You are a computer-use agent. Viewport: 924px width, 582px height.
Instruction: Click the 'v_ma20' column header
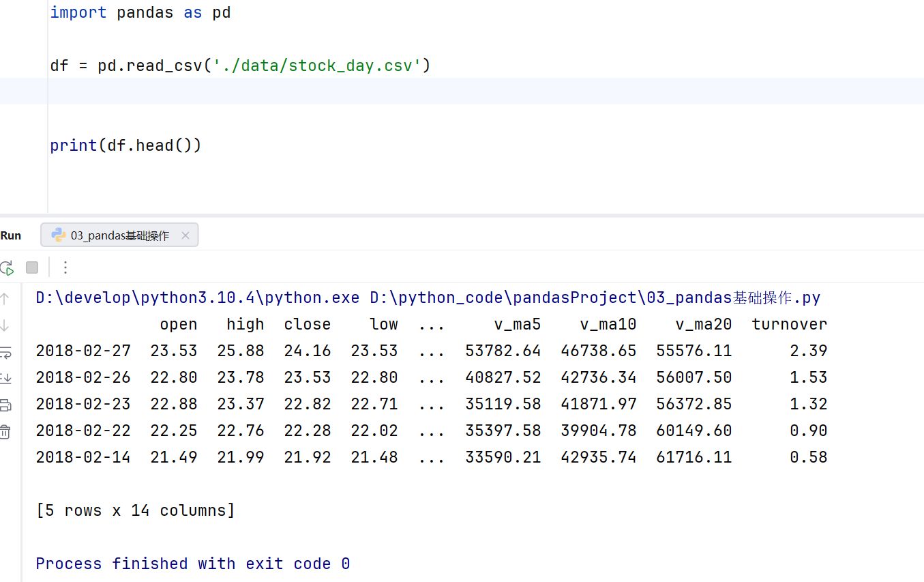pos(704,325)
